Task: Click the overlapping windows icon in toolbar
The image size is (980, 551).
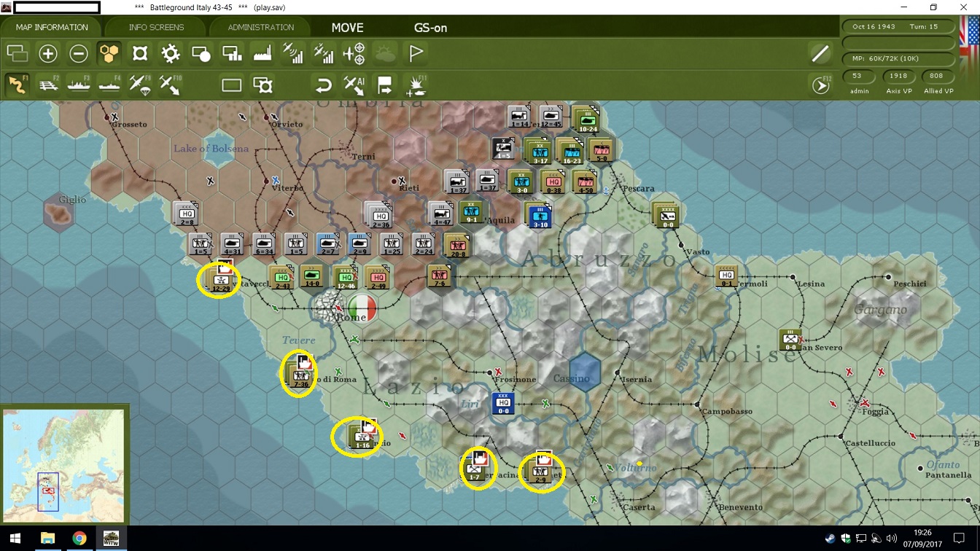Action: [x=17, y=53]
